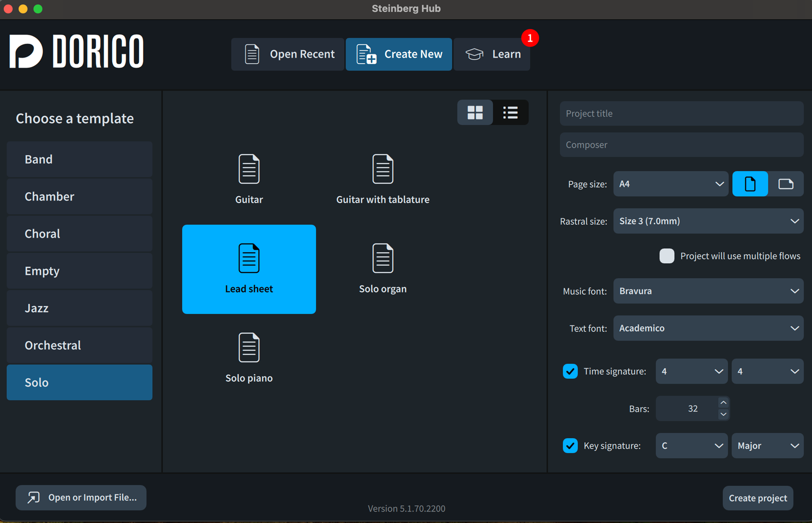
Task: Select the Lead sheet template
Action: coord(249,269)
